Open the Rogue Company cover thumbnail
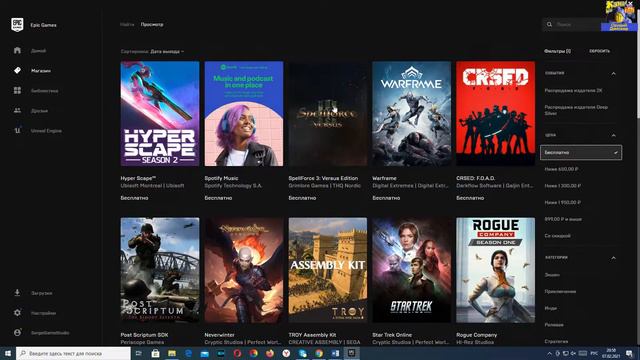The width and height of the screenshot is (640, 360). click(x=496, y=270)
